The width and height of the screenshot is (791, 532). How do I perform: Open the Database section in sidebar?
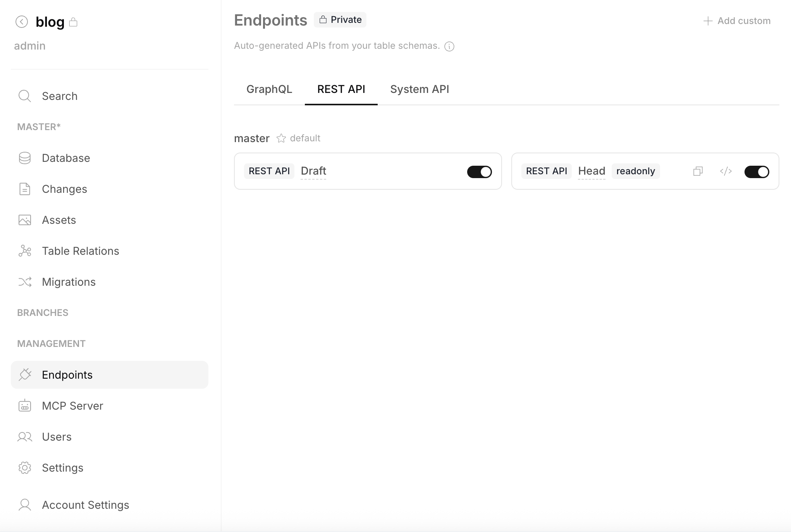click(x=65, y=158)
